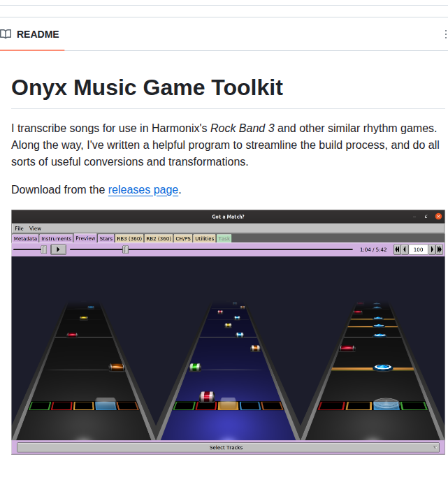Viewport: 448px width, 480px height.
Task: Select the Preview tab
Action: [x=85, y=238]
